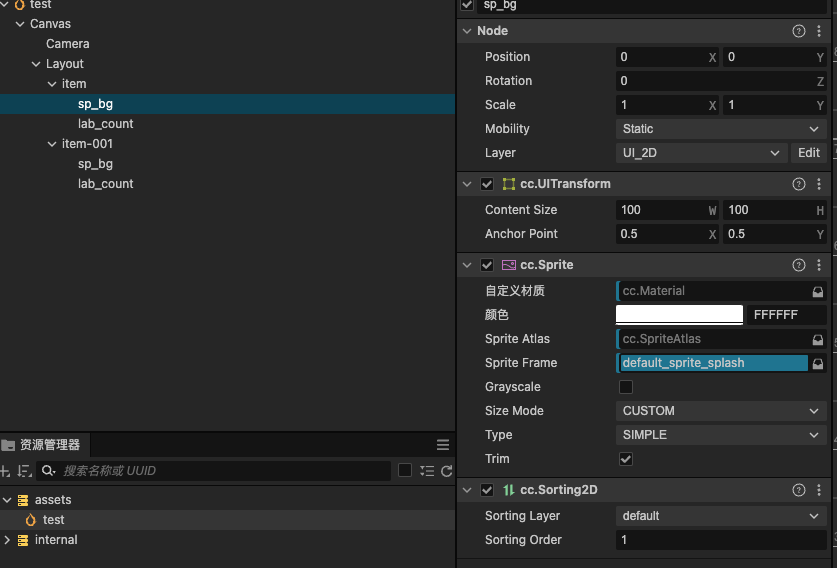837x568 pixels.
Task: Open the Sorting Layer dropdown
Action: [x=721, y=516]
